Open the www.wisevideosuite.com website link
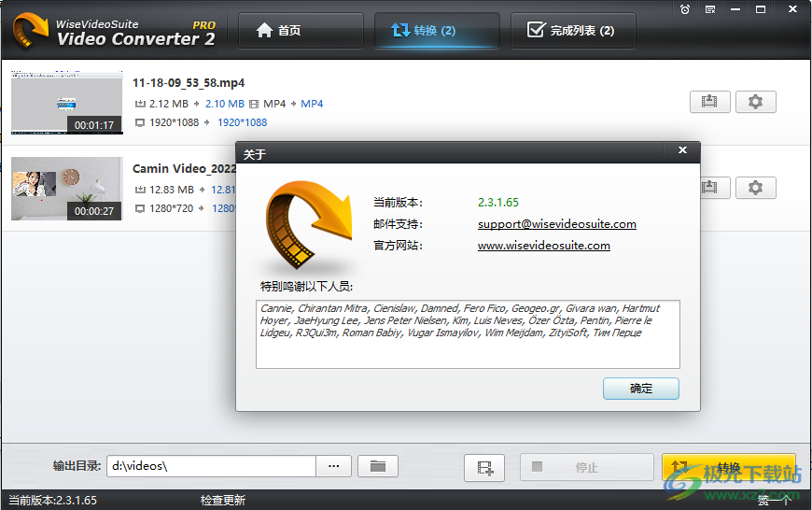 pyautogui.click(x=544, y=245)
